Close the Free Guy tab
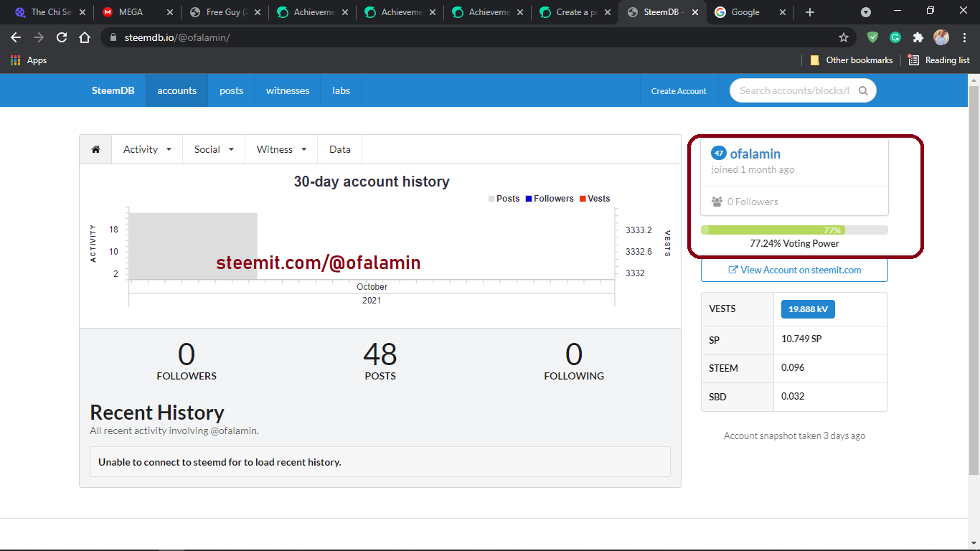Image resolution: width=980 pixels, height=551 pixels. point(257,12)
